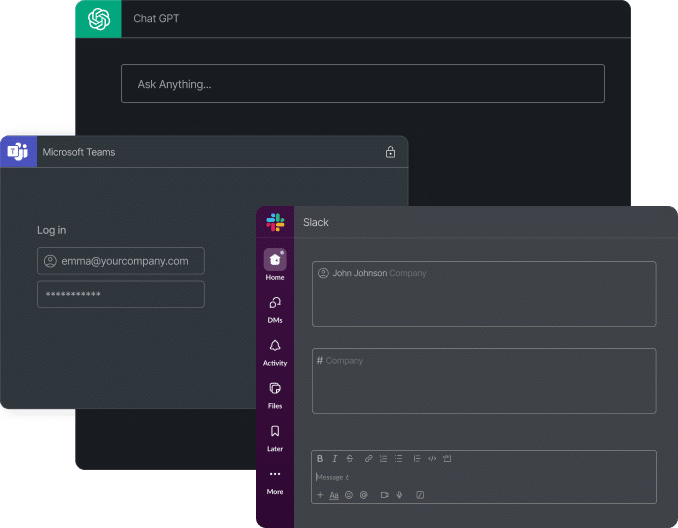Screen dimensions: 678x528
Task: Click the password field in Teams login
Action: tap(120, 294)
